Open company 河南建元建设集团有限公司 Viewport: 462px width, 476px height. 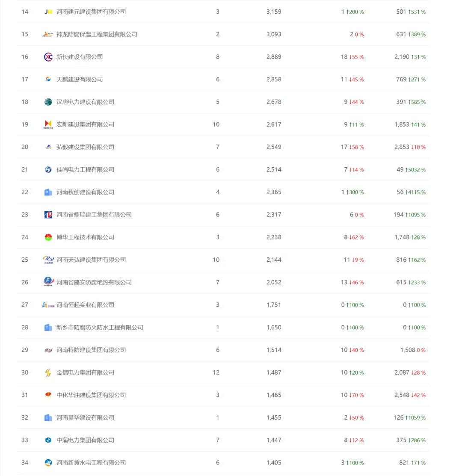(91, 12)
